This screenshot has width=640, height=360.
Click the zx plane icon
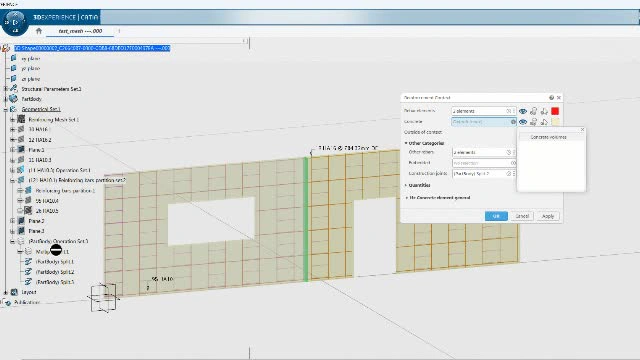point(13,78)
